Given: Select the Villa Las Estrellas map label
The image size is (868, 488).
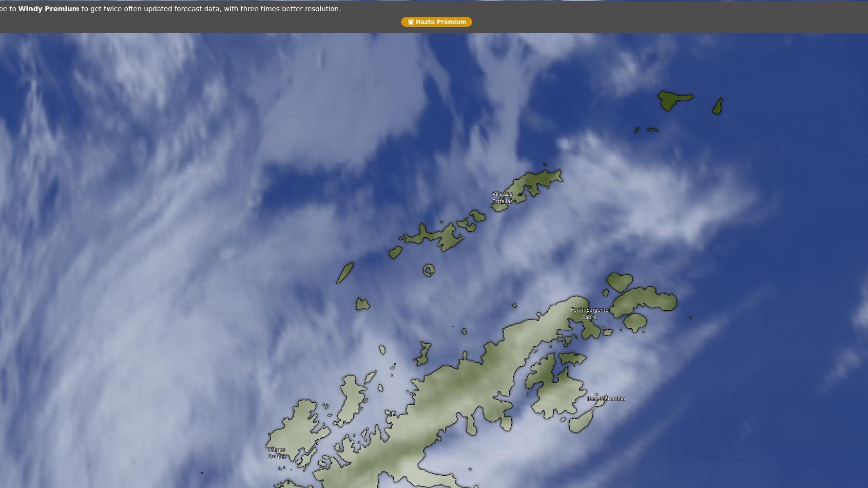Looking at the screenshot, I should [x=502, y=198].
